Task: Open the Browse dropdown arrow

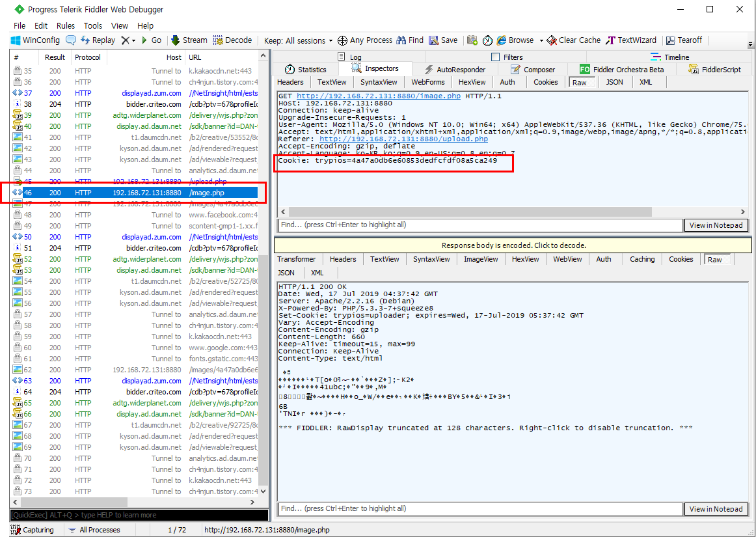Action: click(541, 40)
